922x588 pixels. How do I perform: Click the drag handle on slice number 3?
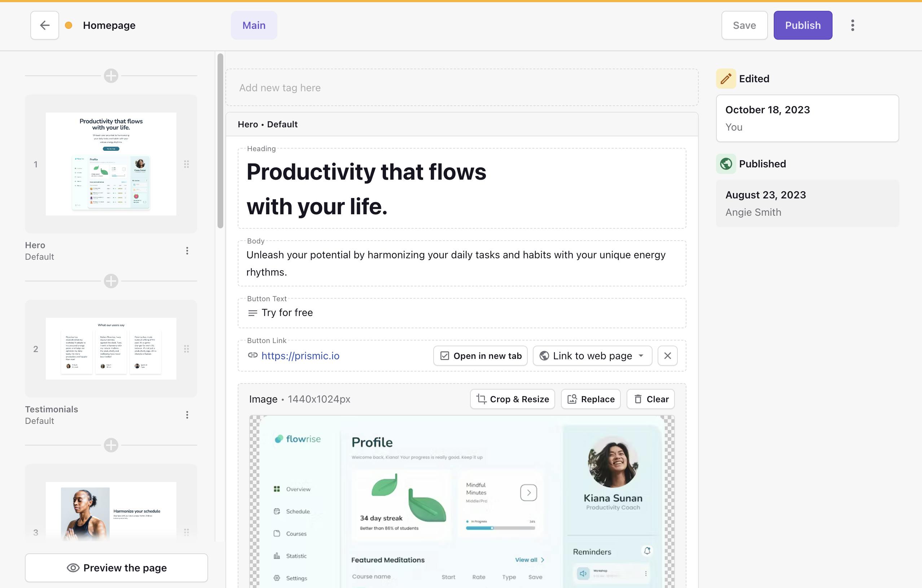(186, 531)
